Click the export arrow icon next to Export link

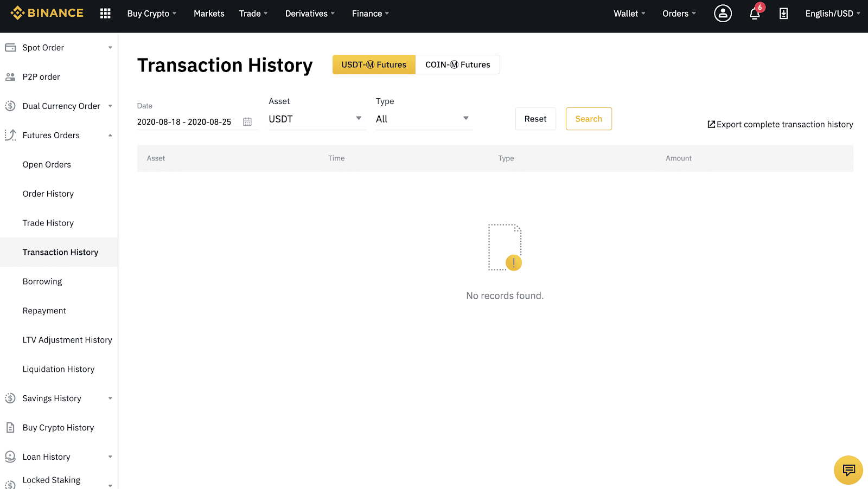pos(711,124)
